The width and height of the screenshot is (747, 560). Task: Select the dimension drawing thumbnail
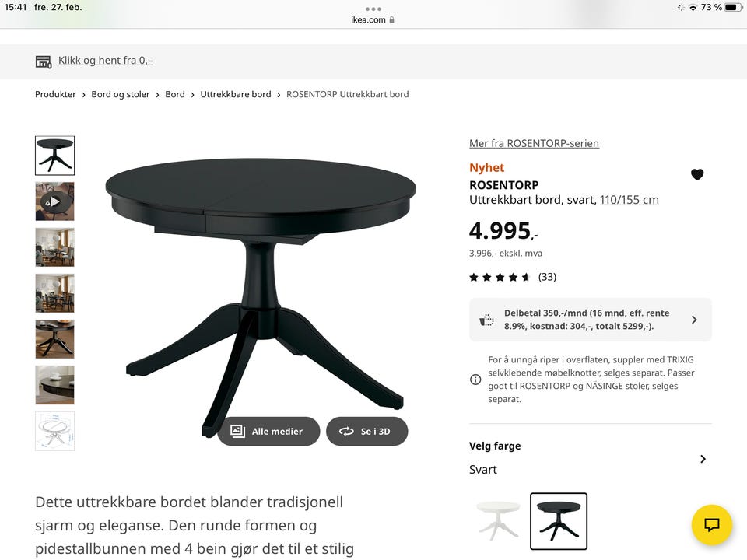point(54,431)
